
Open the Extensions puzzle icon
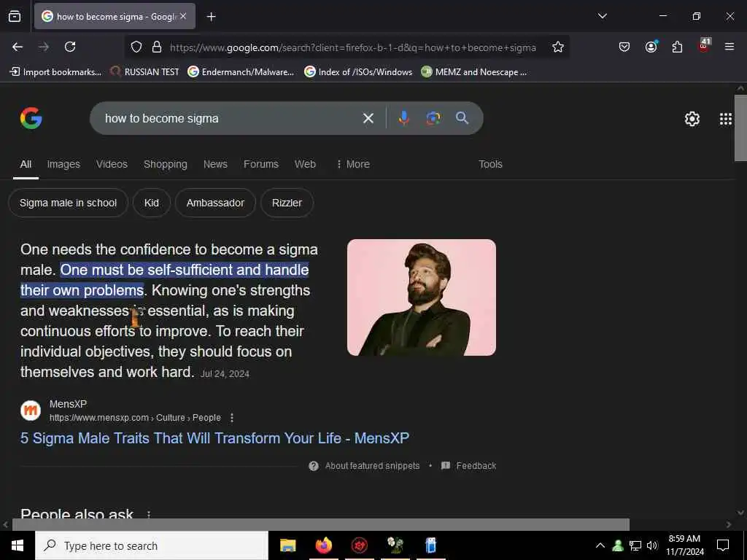tap(677, 47)
